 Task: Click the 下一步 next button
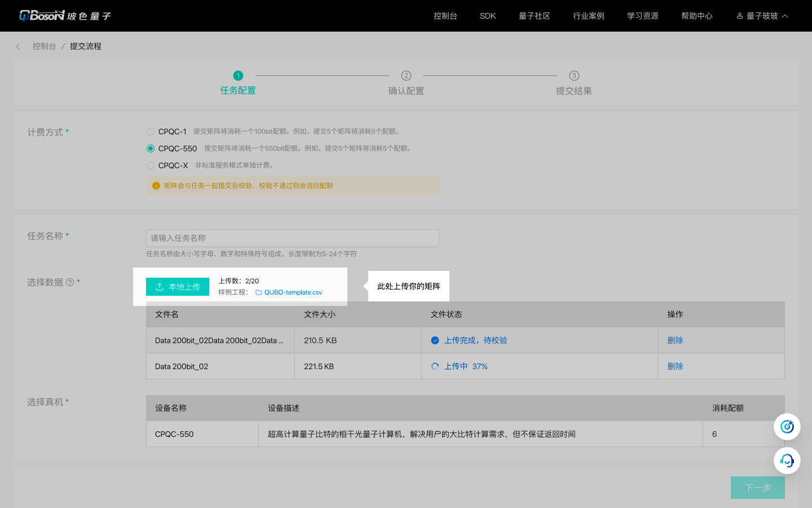pos(758,488)
